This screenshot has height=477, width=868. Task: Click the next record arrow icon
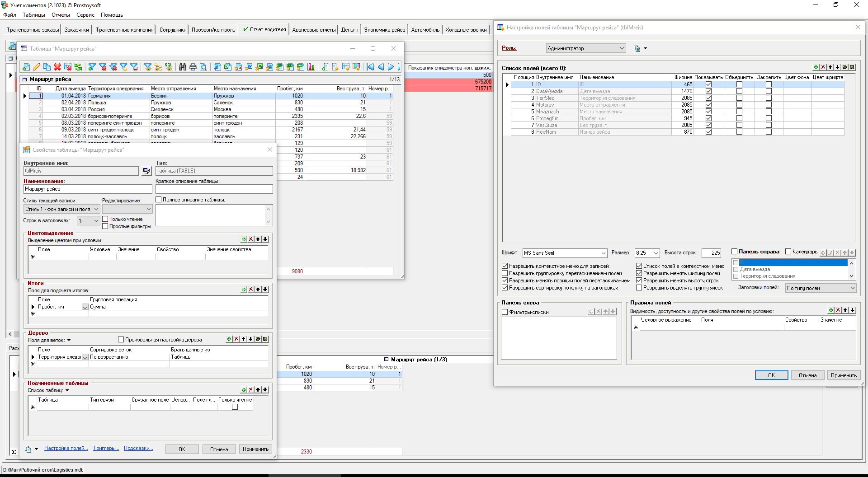[x=391, y=67]
